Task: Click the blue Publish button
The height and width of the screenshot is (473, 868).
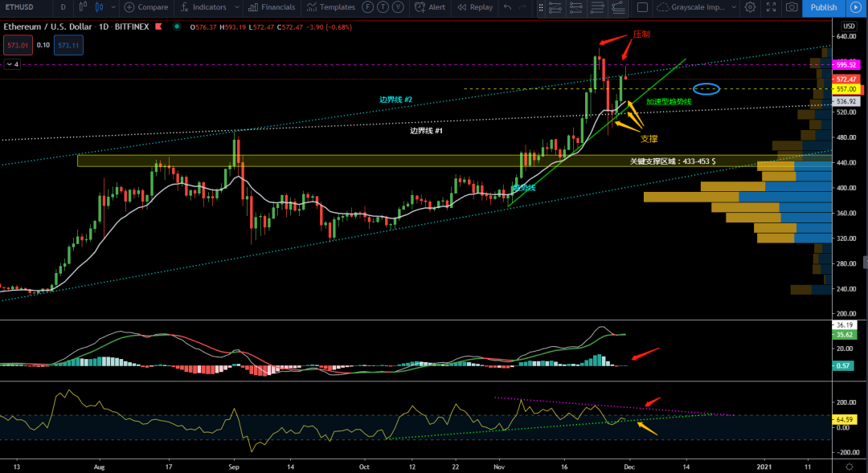Action: point(823,7)
